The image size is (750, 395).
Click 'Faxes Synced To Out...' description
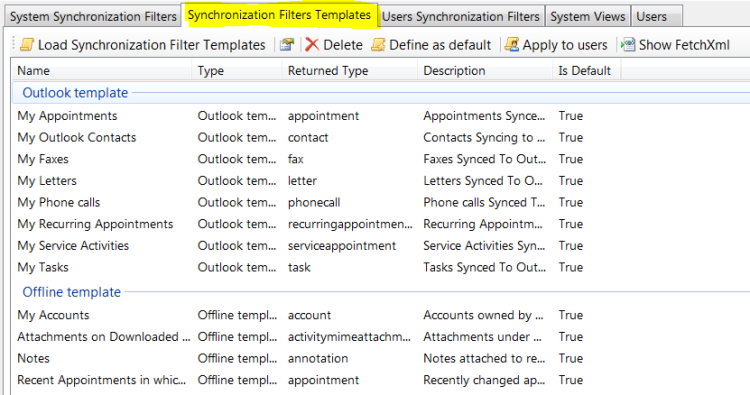tap(485, 159)
